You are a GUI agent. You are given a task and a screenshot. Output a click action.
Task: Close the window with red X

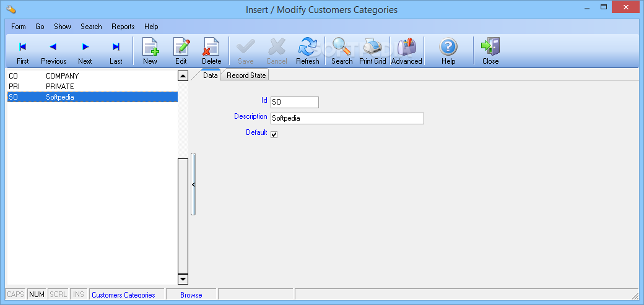[625, 7]
